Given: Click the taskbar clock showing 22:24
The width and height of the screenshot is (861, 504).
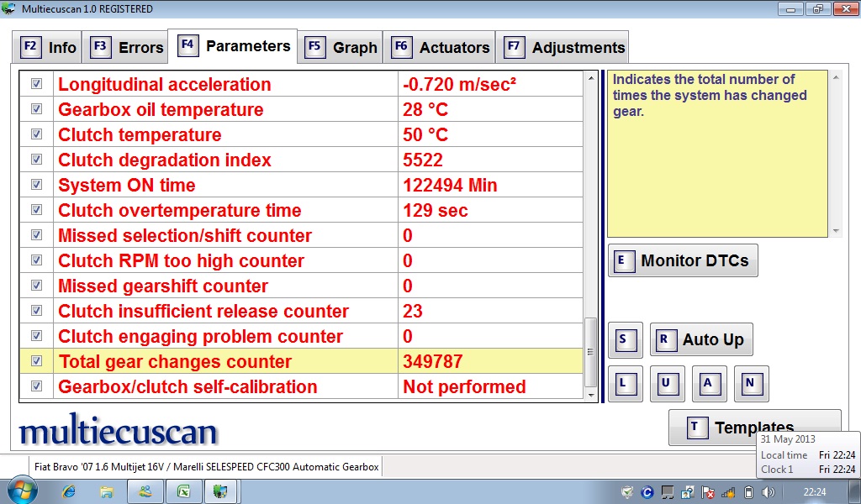Looking at the screenshot, I should (814, 492).
